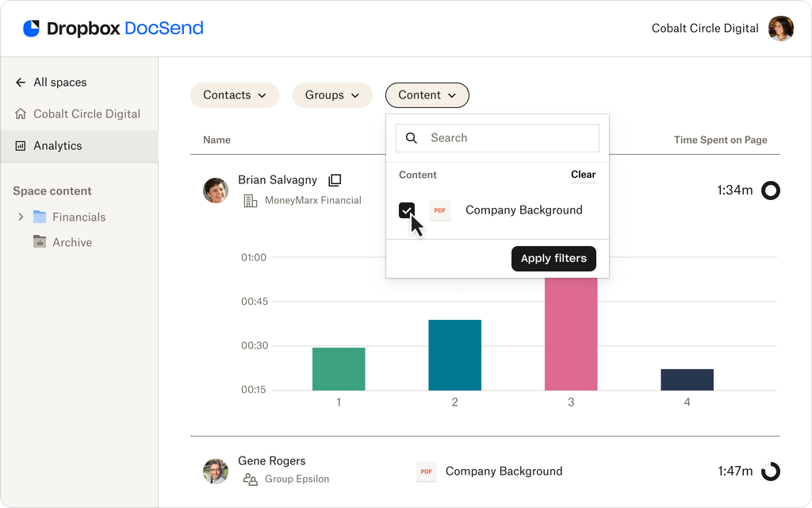812x508 pixels.
Task: Uncheck the Company Background checkbox
Action: click(407, 210)
